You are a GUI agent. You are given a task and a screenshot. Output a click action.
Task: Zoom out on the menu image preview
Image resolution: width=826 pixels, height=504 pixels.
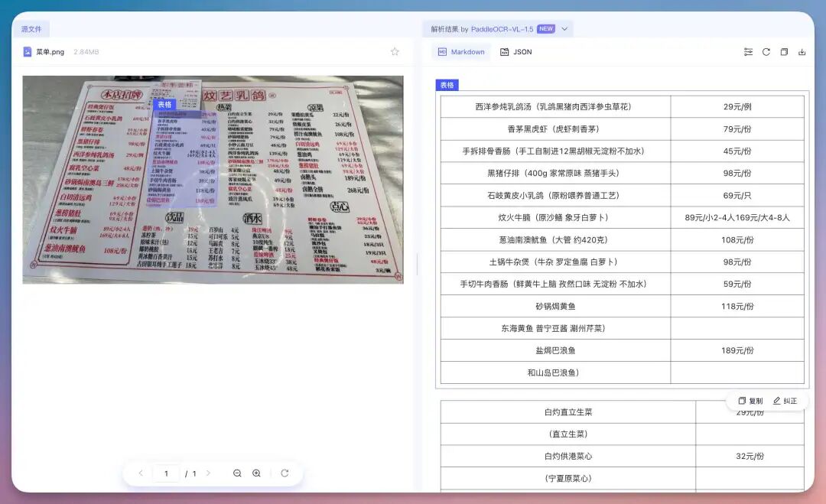tap(238, 473)
